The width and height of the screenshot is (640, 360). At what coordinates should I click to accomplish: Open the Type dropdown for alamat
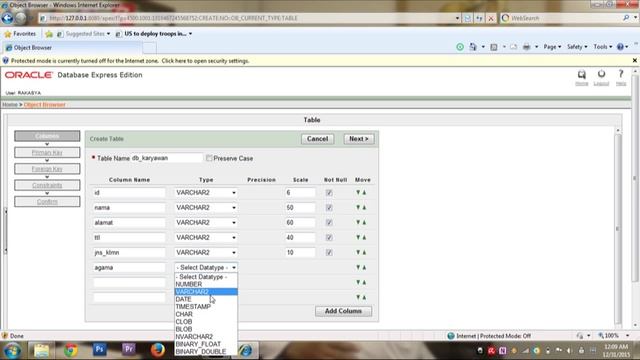click(206, 222)
